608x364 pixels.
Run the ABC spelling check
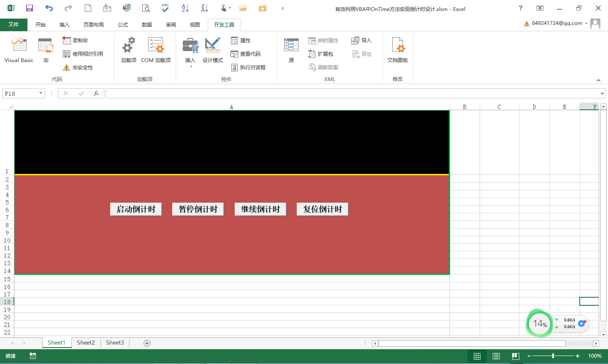[166, 8]
